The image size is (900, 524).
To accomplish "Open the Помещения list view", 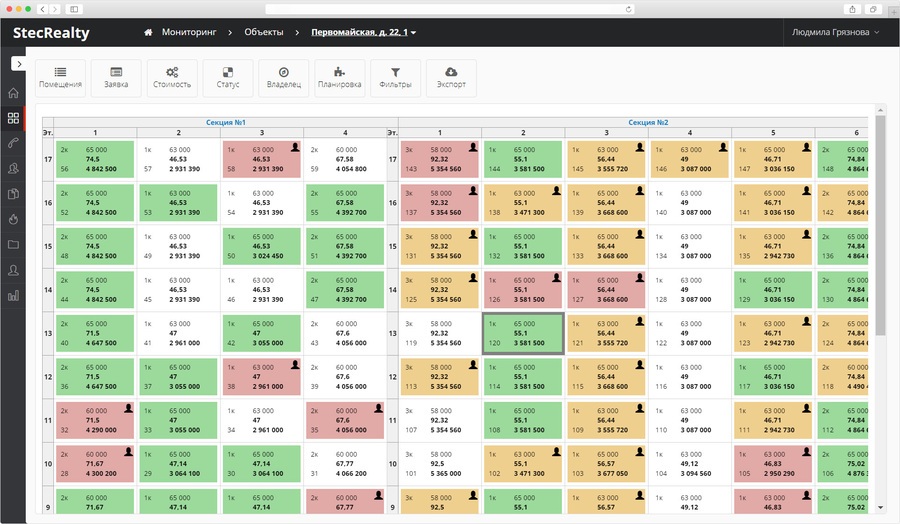I will (60, 78).
